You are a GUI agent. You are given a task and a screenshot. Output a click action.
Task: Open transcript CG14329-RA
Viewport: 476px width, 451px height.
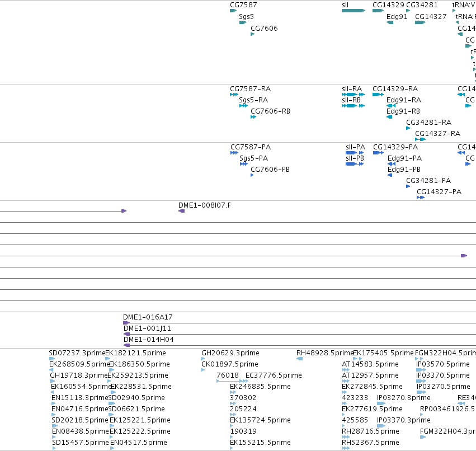point(395,89)
